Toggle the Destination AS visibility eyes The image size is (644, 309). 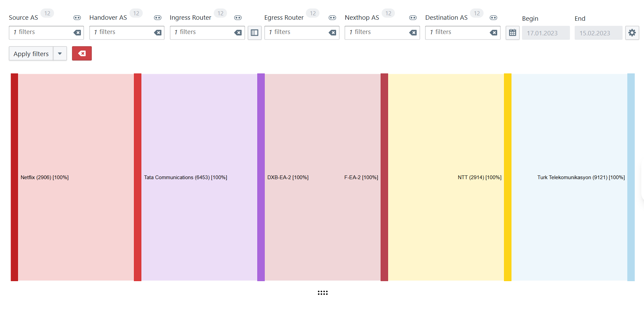pyautogui.click(x=493, y=18)
